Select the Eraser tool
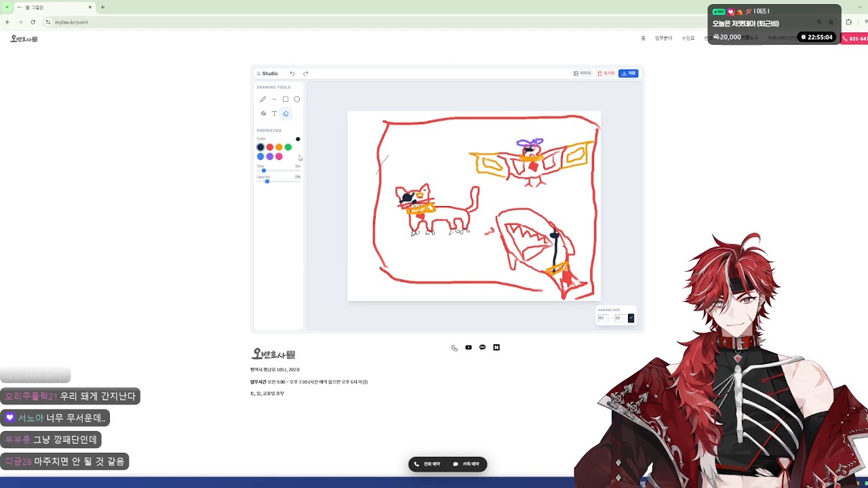Viewport: 868px width, 488px height. coord(285,114)
